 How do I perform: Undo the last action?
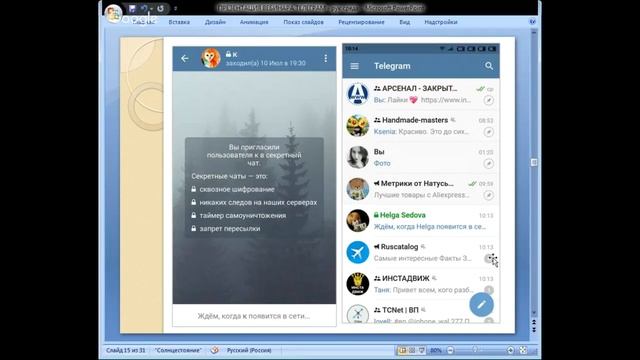point(144,8)
